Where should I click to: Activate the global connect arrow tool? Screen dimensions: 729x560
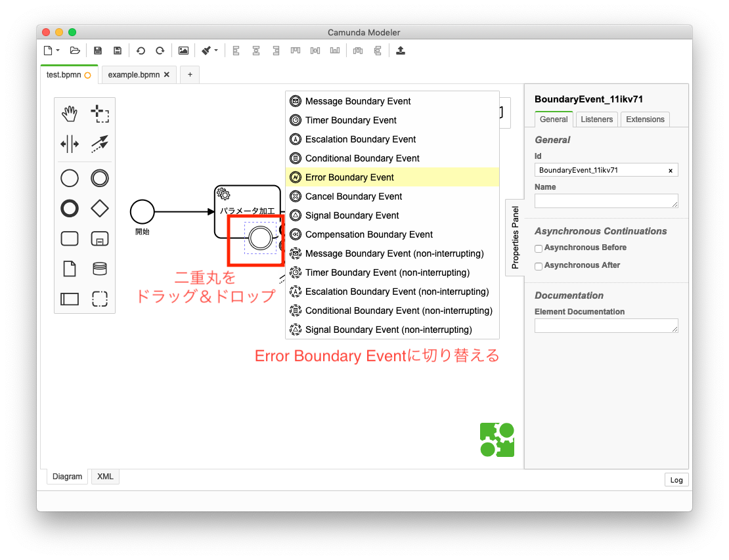click(x=99, y=144)
